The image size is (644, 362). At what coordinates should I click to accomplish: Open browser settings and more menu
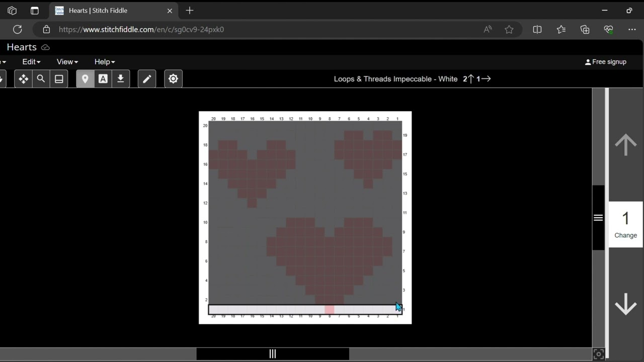tap(632, 29)
